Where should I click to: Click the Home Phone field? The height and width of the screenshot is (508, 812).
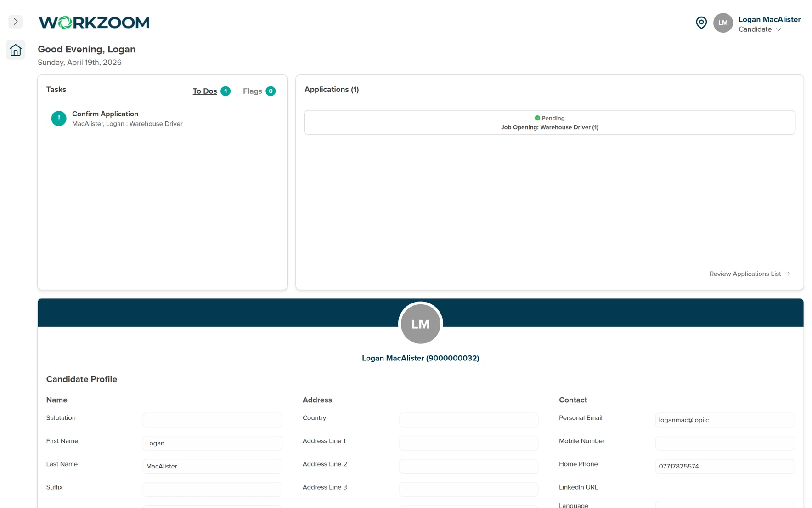point(725,466)
